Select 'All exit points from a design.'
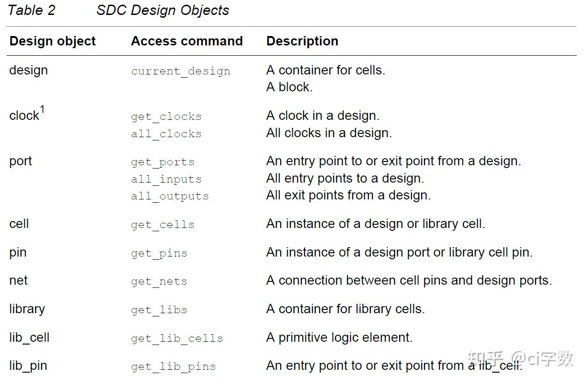 348,195
